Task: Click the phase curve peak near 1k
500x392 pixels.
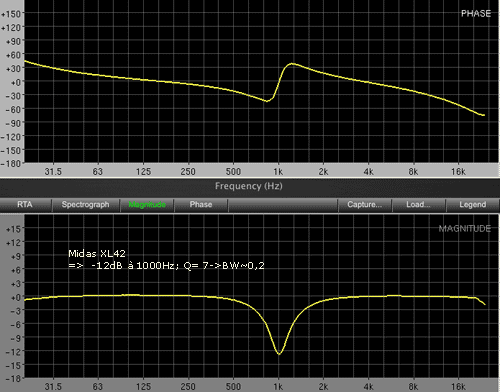Action: pos(292,64)
